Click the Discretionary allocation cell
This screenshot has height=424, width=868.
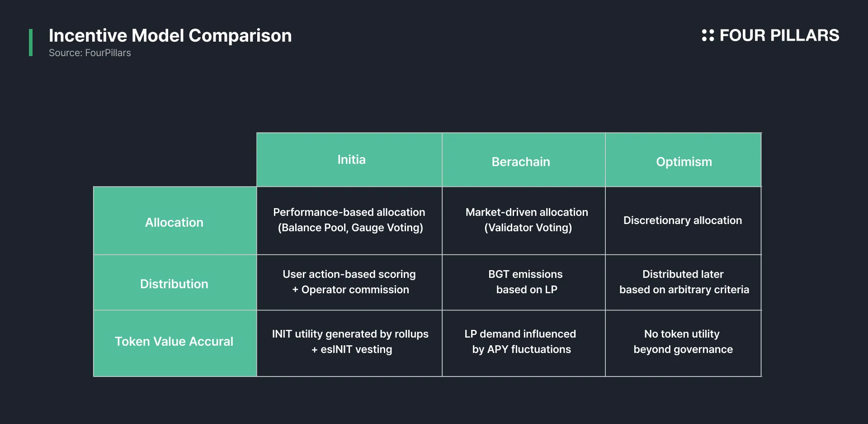(x=683, y=220)
